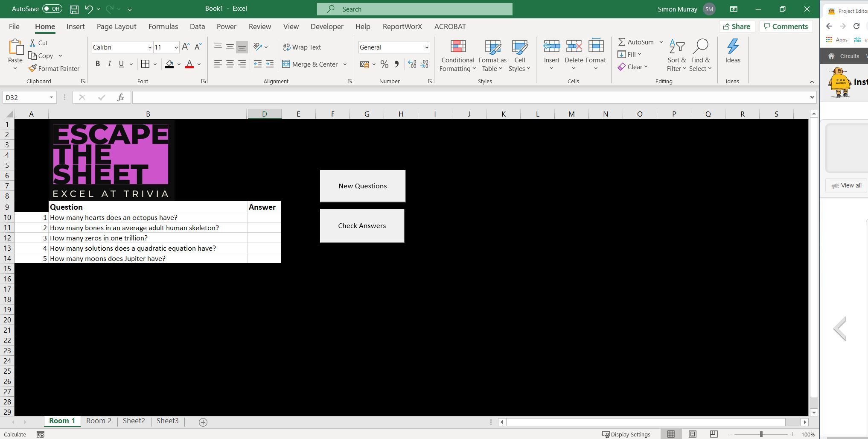Click the Delete cells icon
Screen dimensions: 868x439
[574, 46]
